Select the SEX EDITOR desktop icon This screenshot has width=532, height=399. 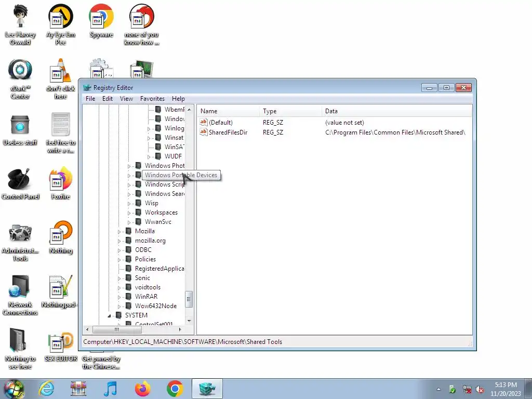click(61, 347)
